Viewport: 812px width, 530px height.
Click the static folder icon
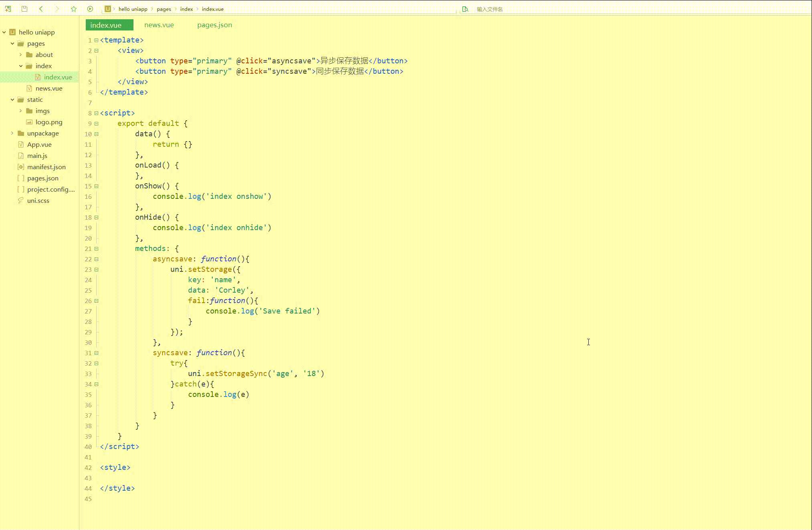pos(21,99)
